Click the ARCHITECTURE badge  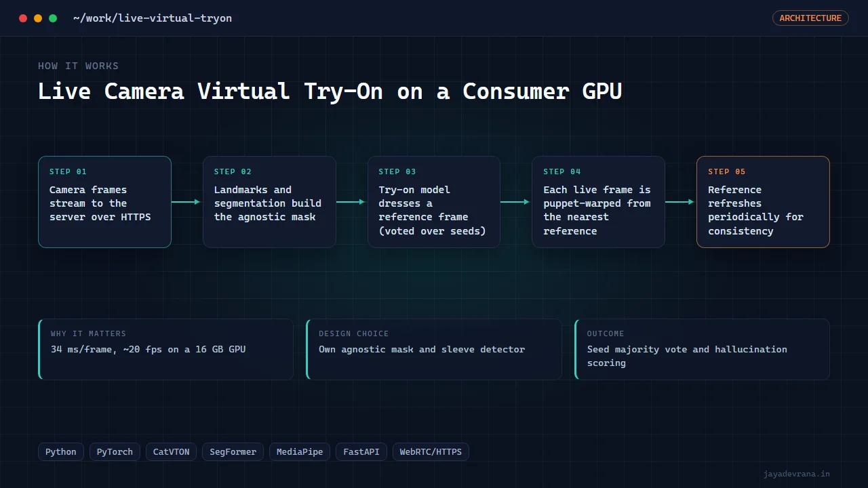click(x=810, y=18)
